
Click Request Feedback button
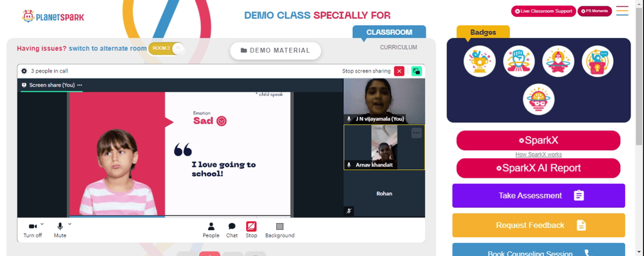538,225
